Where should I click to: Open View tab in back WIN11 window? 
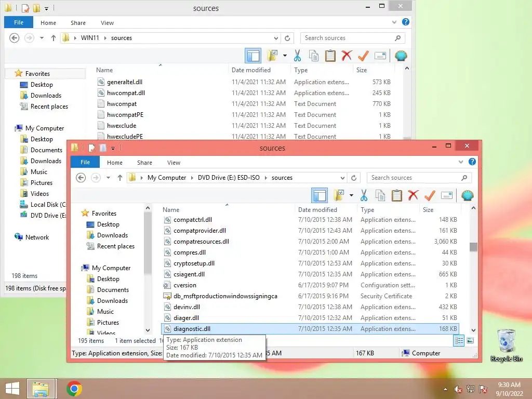(107, 23)
